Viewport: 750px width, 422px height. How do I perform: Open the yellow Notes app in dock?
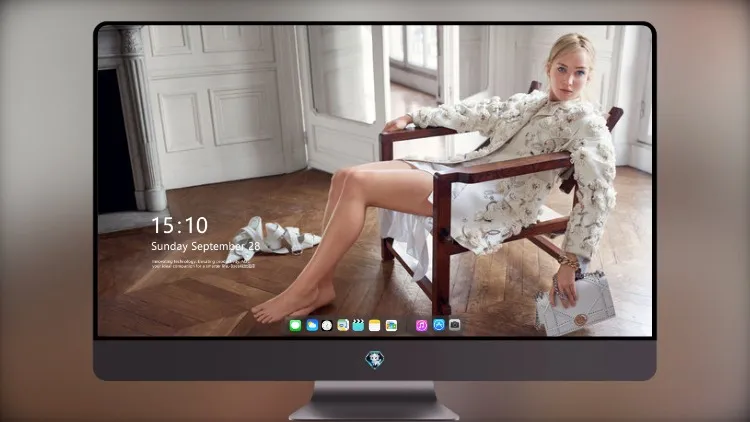[375, 325]
